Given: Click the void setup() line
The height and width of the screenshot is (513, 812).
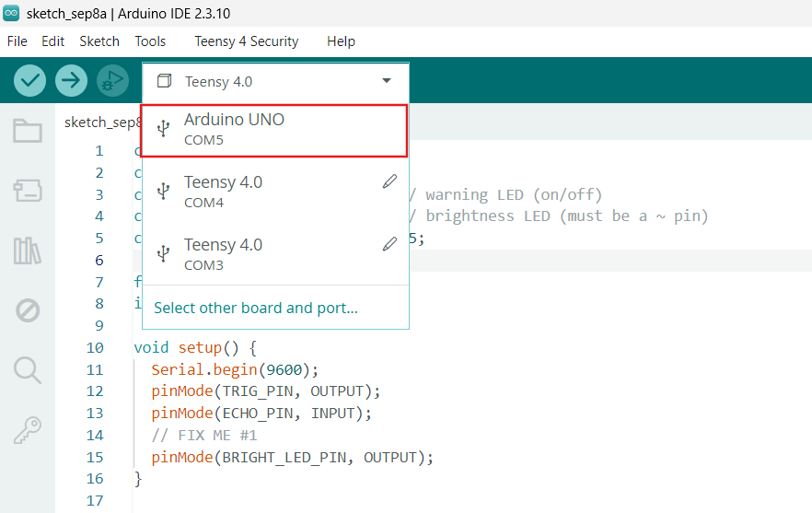Looking at the screenshot, I should [195, 348].
